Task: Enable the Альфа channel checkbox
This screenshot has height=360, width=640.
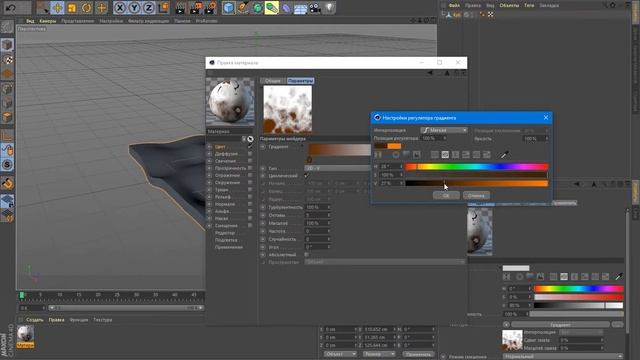Action: click(250, 211)
